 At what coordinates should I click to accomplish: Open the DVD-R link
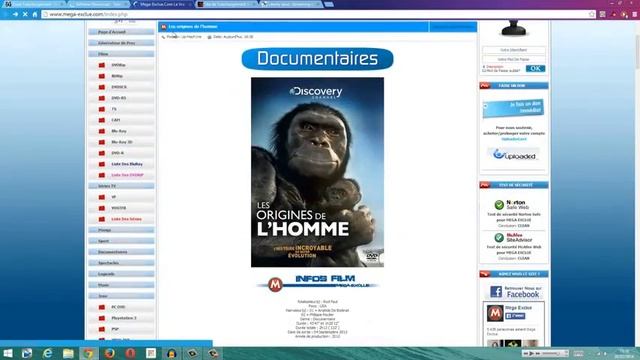118,153
